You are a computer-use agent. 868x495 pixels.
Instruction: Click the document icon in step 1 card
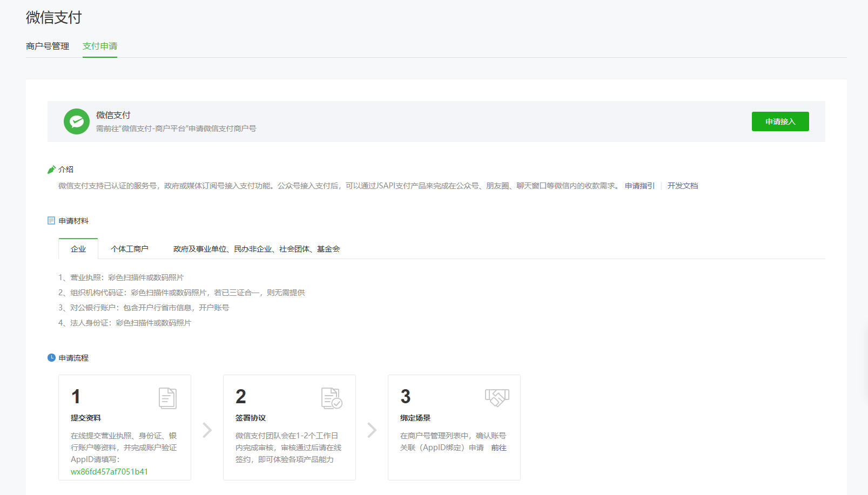[x=167, y=398]
